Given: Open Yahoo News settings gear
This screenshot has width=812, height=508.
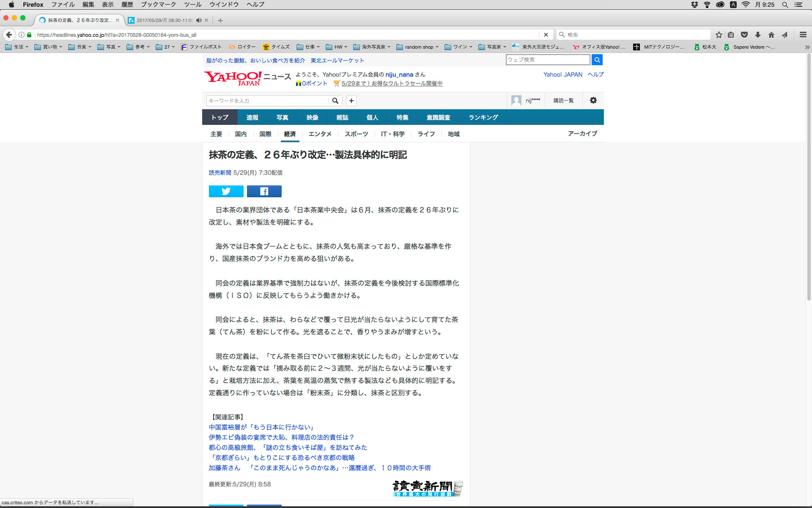Looking at the screenshot, I should coord(593,100).
